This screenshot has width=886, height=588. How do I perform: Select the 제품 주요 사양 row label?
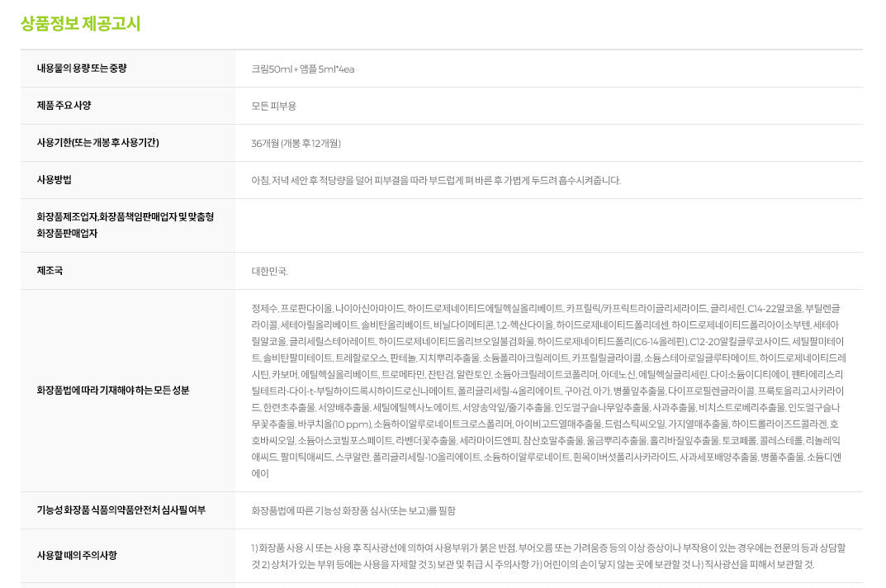pos(64,106)
